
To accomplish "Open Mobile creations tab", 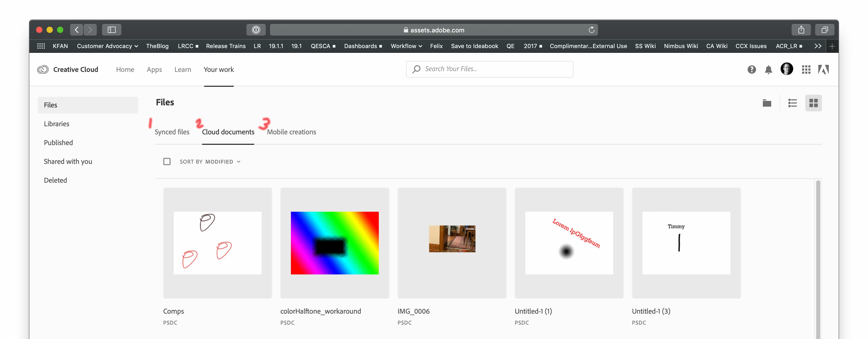I will 291,132.
